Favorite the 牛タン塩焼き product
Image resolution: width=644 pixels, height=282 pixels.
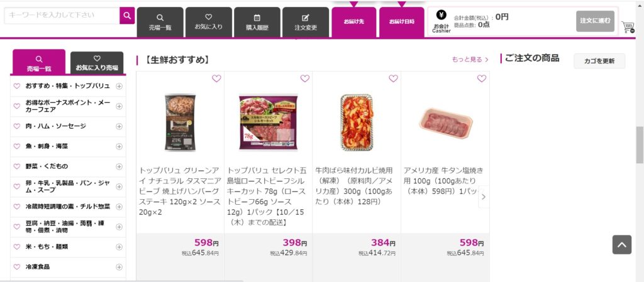[x=482, y=79]
